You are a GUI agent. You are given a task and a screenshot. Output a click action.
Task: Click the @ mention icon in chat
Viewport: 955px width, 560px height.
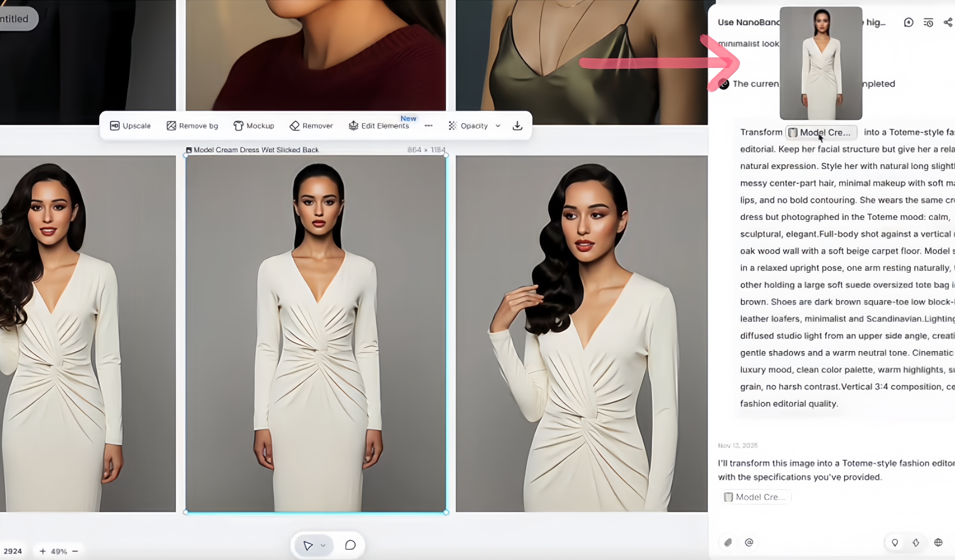[x=749, y=543]
